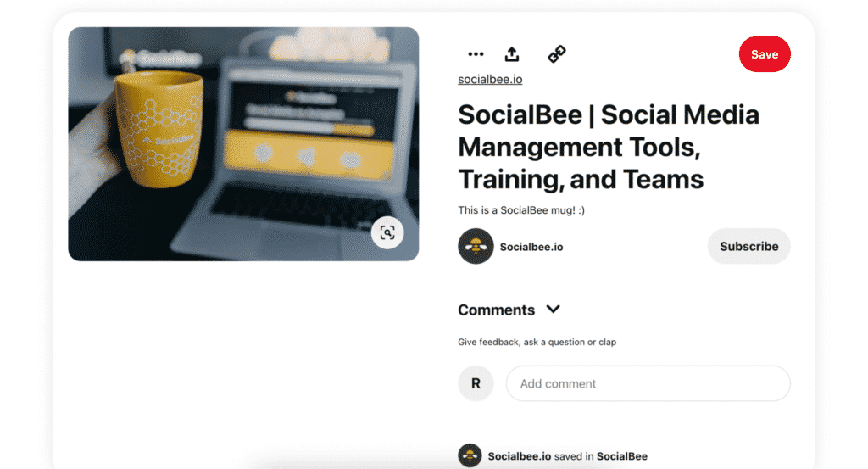The height and width of the screenshot is (469, 868).
Task: Copy the pin link with chain icon
Action: (556, 54)
